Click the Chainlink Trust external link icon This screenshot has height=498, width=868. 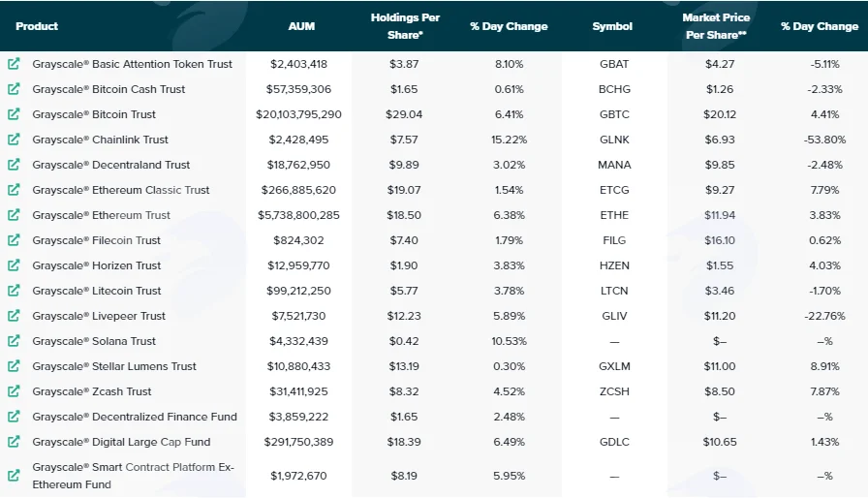tap(14, 139)
